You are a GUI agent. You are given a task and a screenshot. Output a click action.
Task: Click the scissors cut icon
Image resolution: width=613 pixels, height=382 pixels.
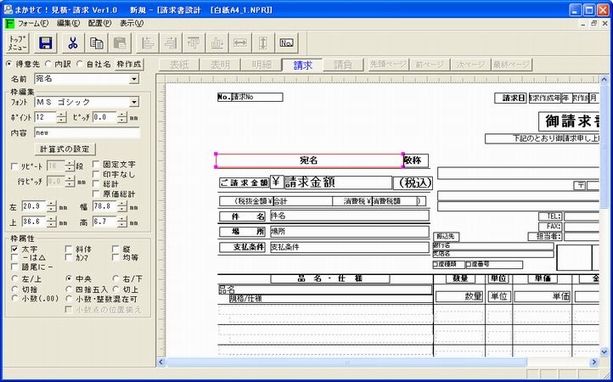pyautogui.click(x=73, y=43)
